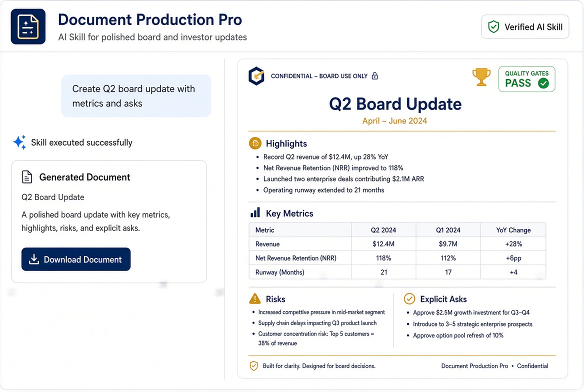Click the 17 cell in Runway row
Screen dimensions: 584x392
[448, 272]
